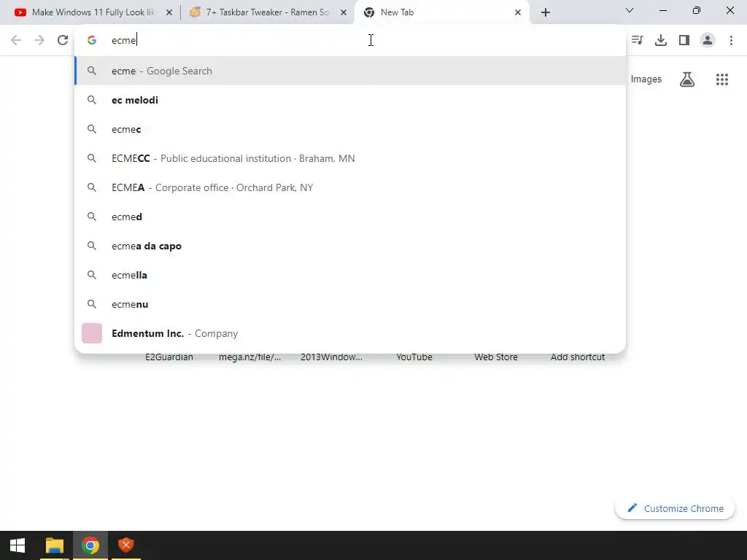Select the New Tab tab
The width and height of the screenshot is (747, 560).
442,12
